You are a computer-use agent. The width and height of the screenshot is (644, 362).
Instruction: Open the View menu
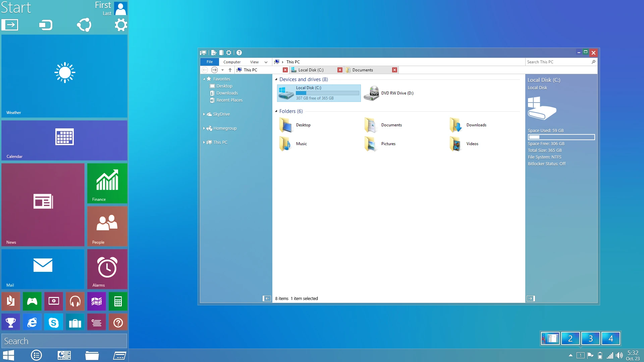click(x=254, y=62)
